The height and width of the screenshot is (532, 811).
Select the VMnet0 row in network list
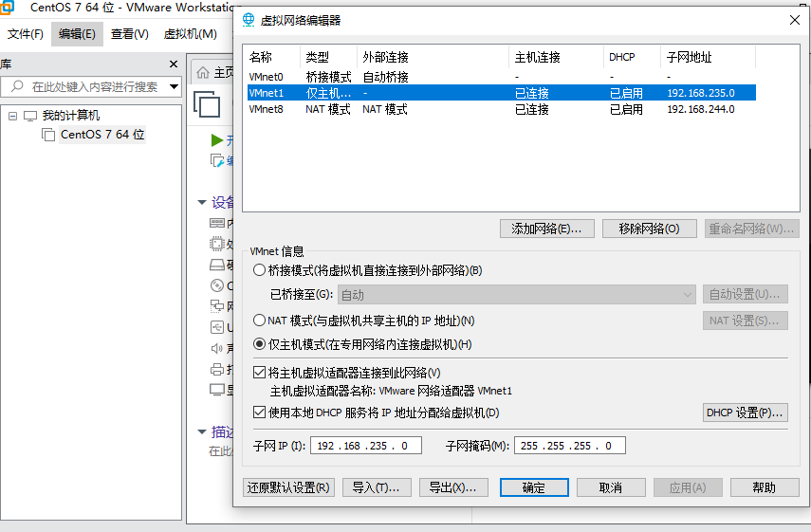501,77
